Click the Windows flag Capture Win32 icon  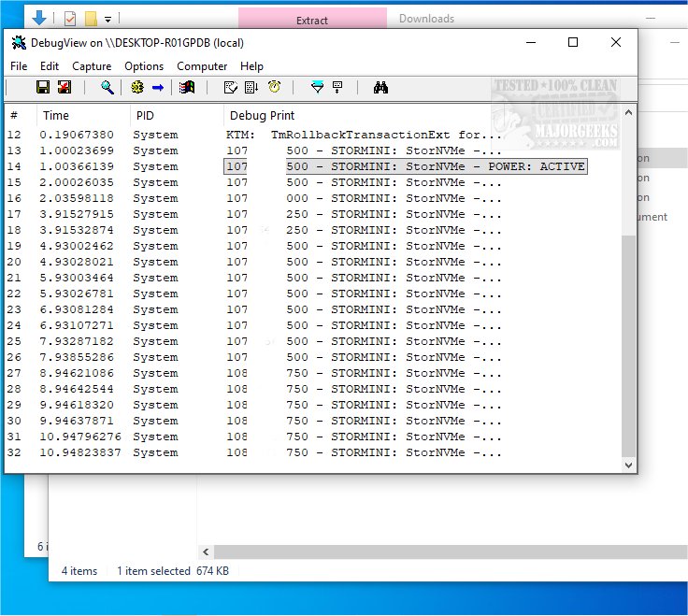coord(187,87)
